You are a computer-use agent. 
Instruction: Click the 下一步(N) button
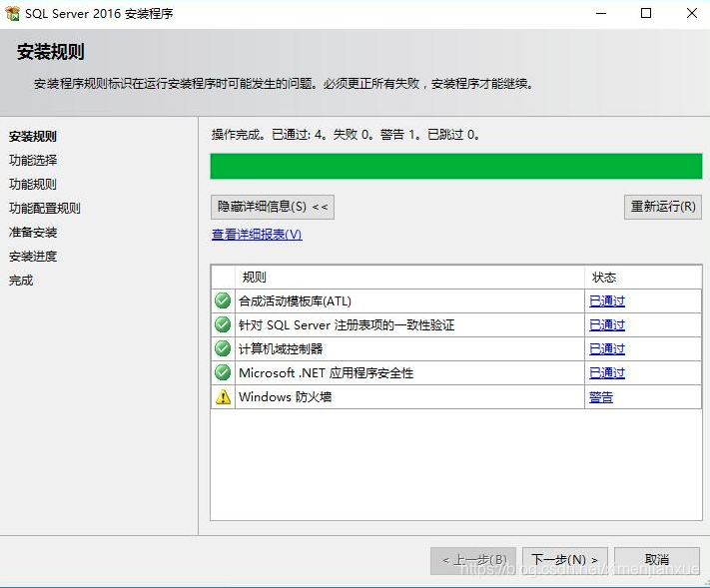coord(564,560)
